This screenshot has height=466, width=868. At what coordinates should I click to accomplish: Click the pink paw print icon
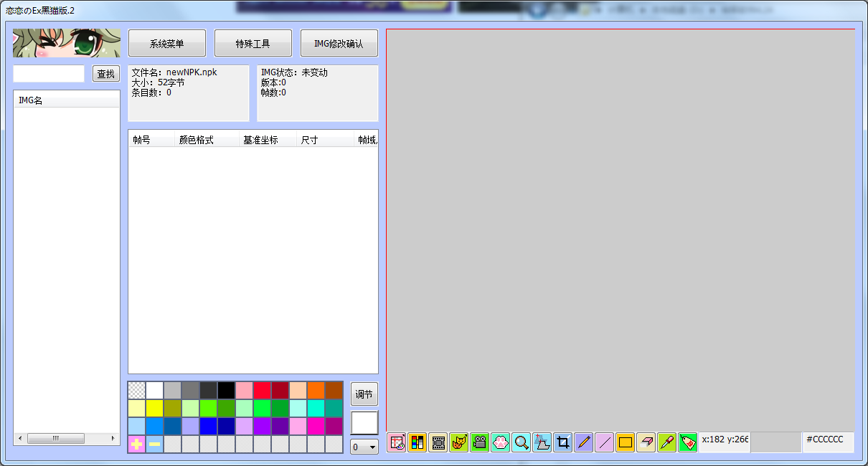coord(501,442)
